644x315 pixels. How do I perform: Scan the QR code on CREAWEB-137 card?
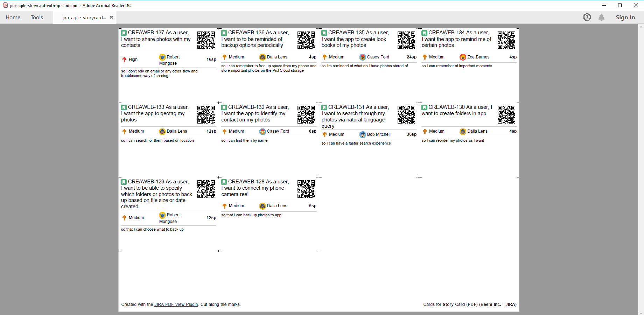[206, 40]
